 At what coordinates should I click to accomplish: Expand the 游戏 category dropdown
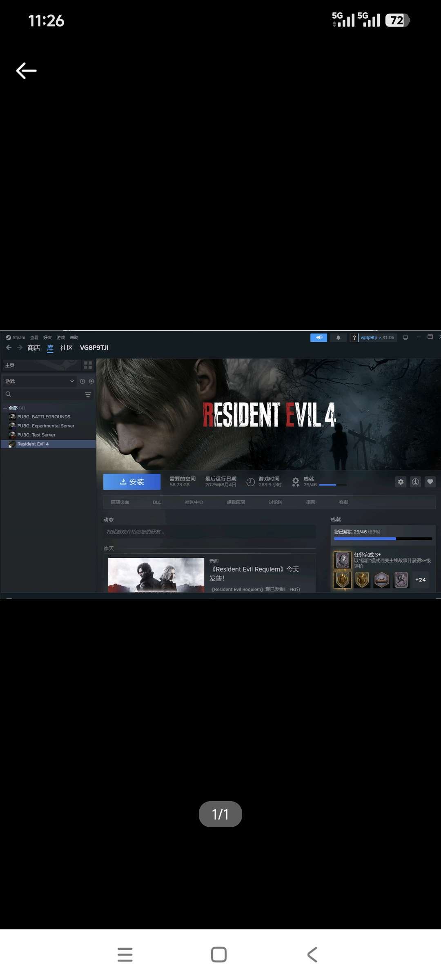[72, 381]
